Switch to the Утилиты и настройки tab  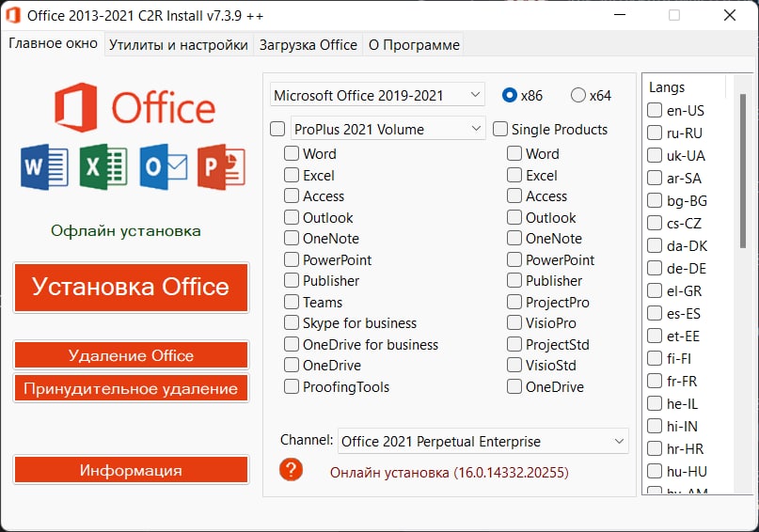point(178,44)
